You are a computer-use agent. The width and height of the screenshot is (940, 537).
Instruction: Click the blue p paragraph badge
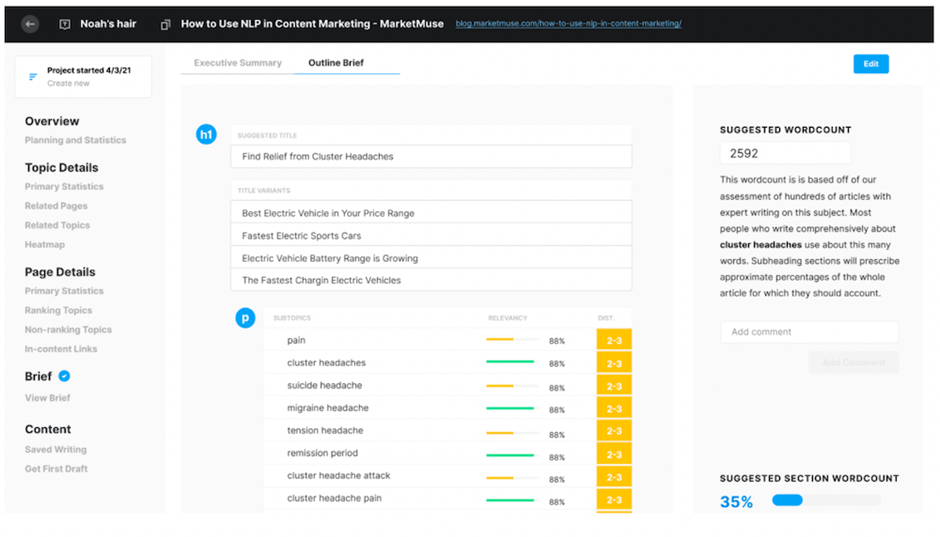[x=244, y=318]
